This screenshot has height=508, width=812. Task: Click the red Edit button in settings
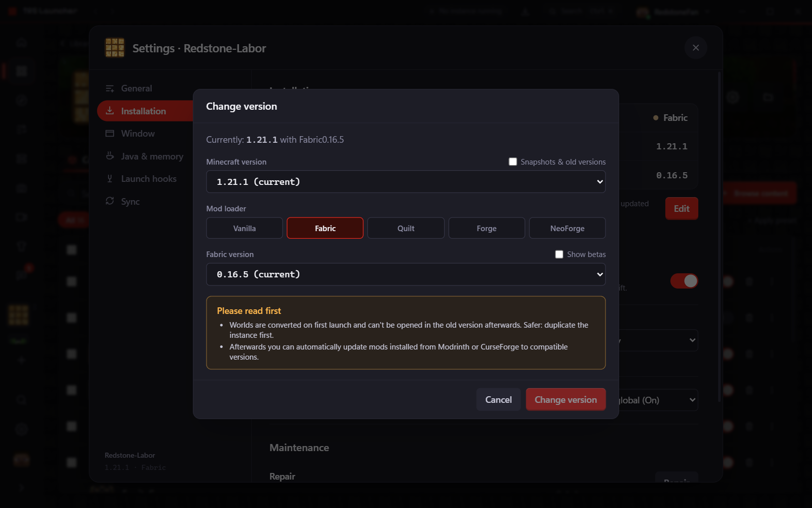(681, 208)
